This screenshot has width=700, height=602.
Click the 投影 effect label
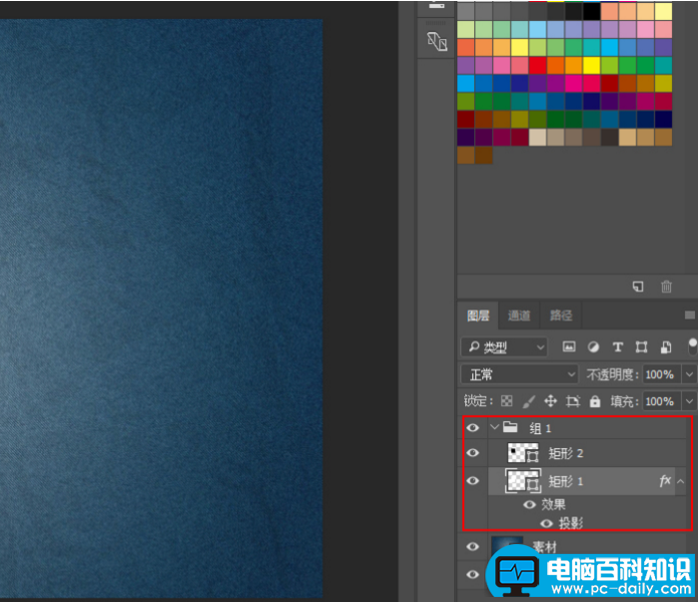tap(571, 523)
